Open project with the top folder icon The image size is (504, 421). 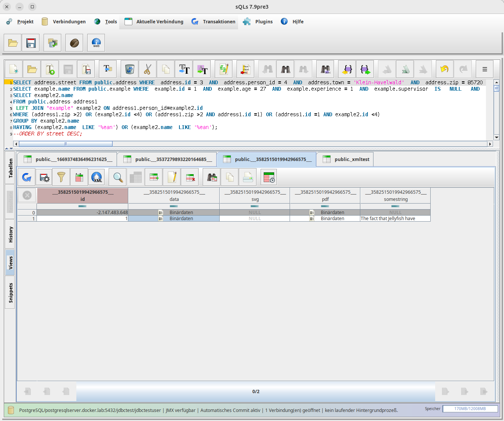13,43
